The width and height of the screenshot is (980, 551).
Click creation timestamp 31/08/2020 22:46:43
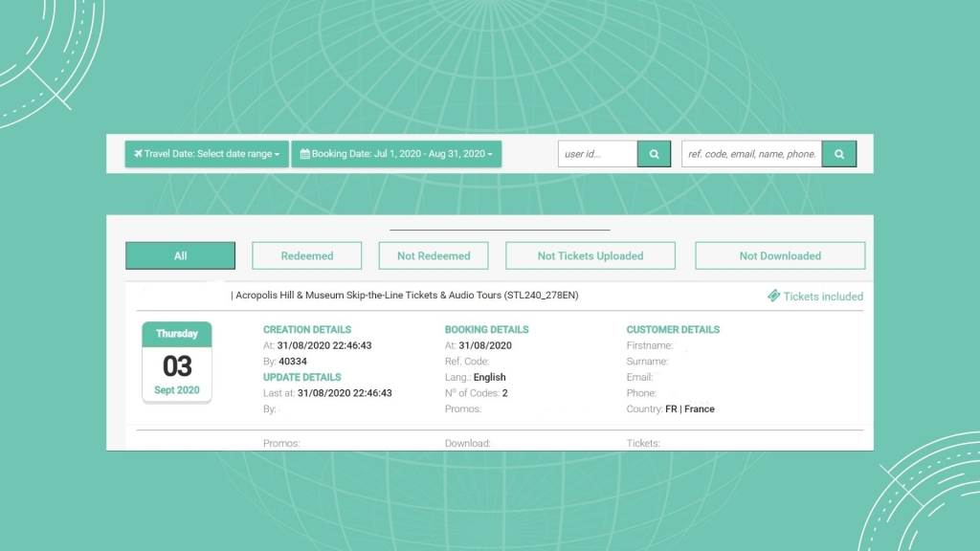pyautogui.click(x=324, y=345)
